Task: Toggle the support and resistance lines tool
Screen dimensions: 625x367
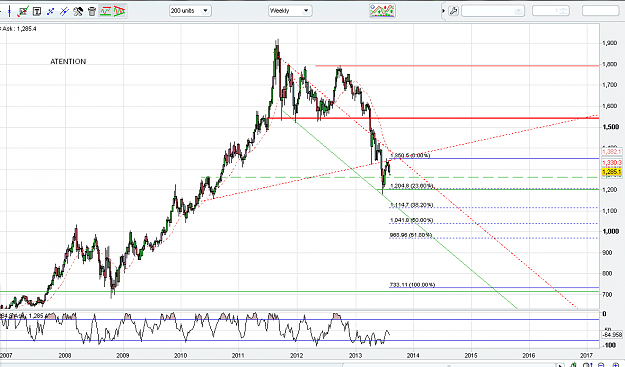Action: tap(105, 11)
